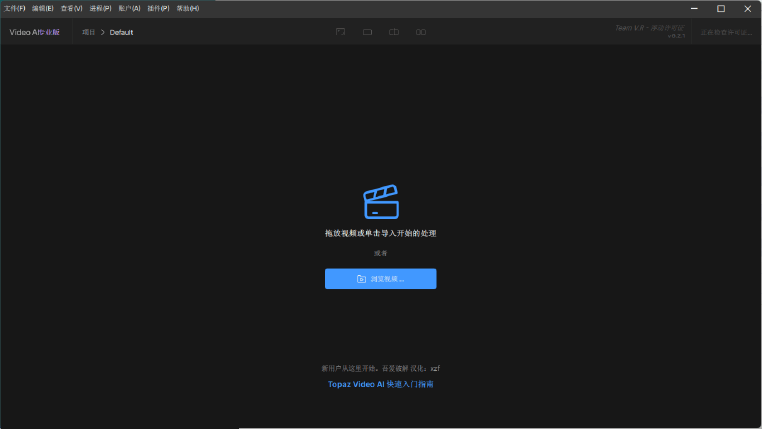Go to 项目 in the breadcrumb
The height and width of the screenshot is (429, 762).
pos(88,32)
